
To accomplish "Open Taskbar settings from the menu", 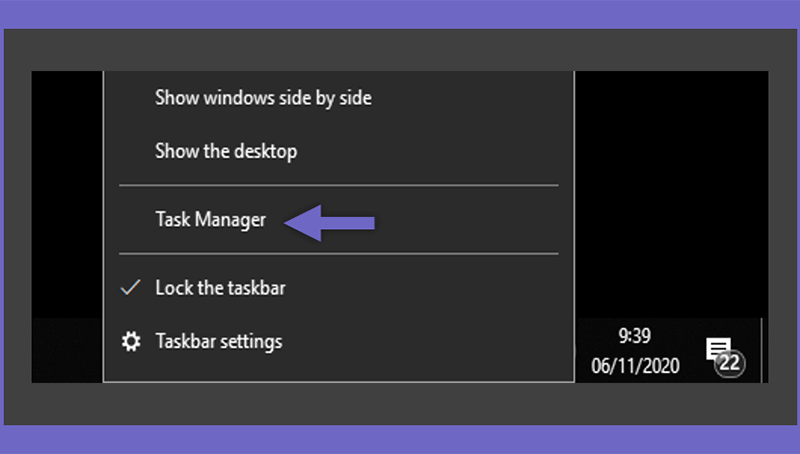I will coord(219,341).
